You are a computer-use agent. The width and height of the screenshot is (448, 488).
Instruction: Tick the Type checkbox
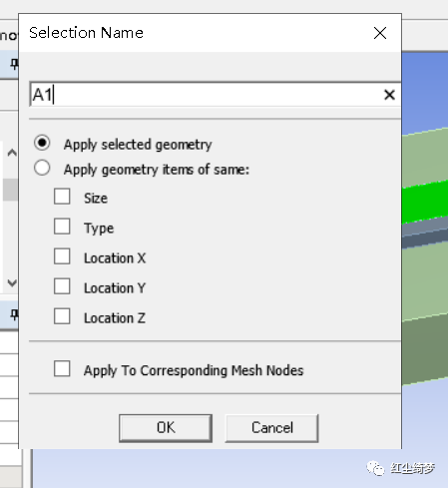point(62,227)
